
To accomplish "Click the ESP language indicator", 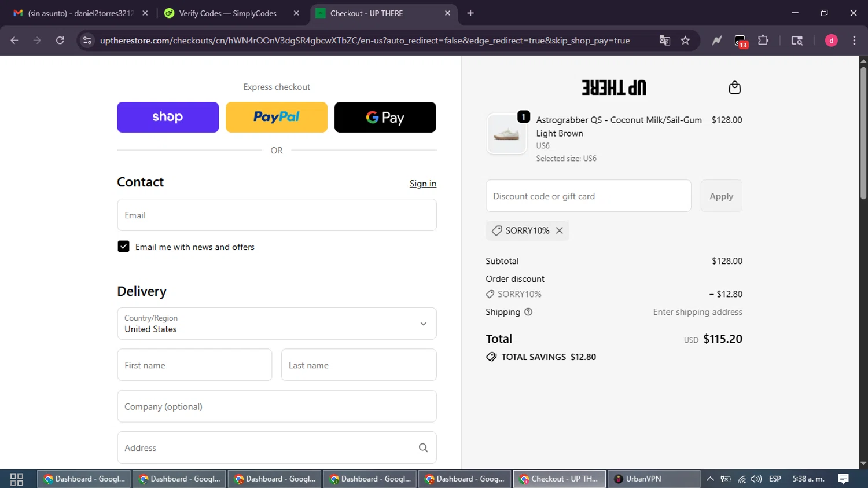I will click(x=775, y=479).
